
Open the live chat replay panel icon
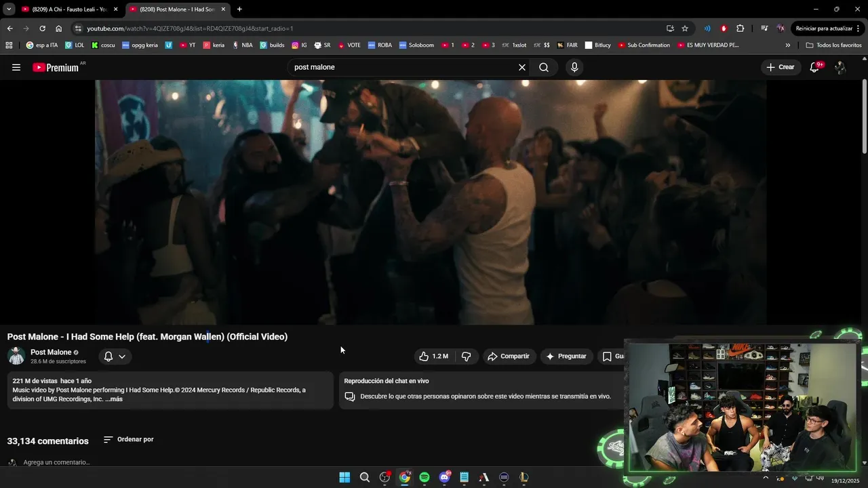[x=350, y=396]
